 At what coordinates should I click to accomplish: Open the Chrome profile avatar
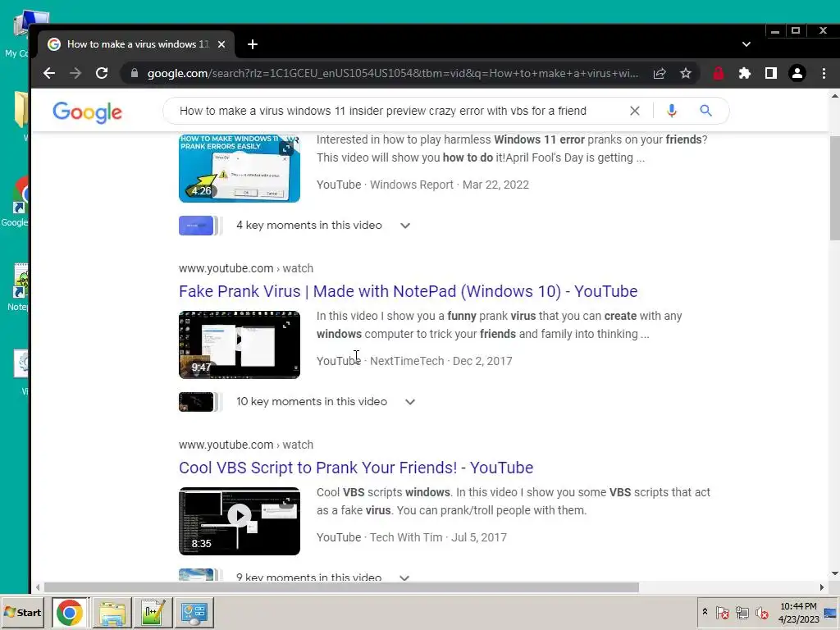click(797, 73)
